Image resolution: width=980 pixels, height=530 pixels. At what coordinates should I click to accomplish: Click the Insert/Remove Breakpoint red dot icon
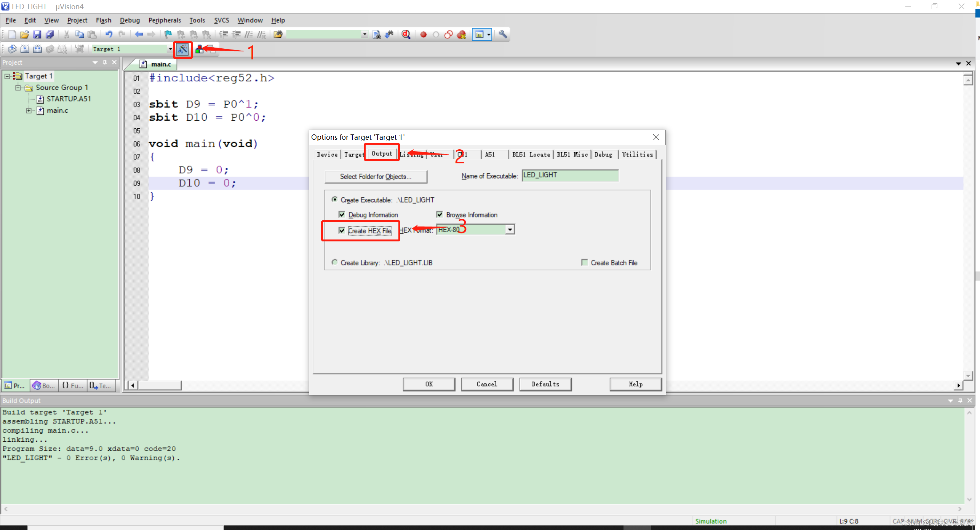click(423, 35)
